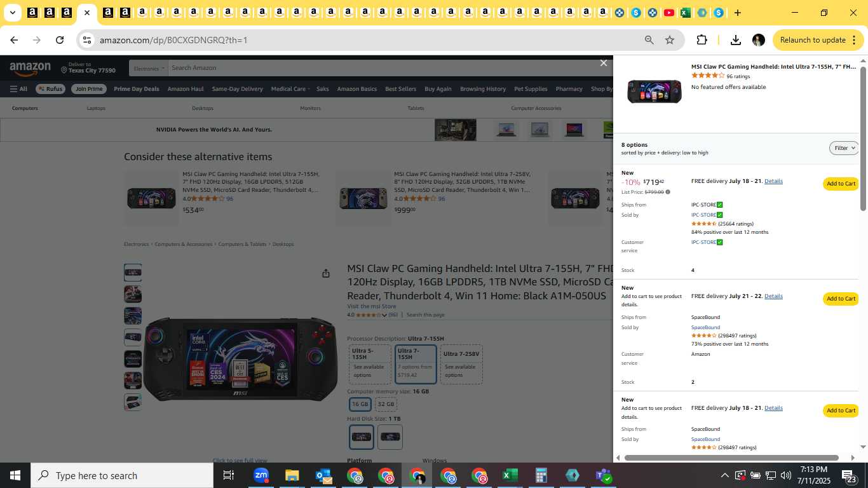
Task: Open the Filter dropdown in offers panel
Action: (x=844, y=148)
